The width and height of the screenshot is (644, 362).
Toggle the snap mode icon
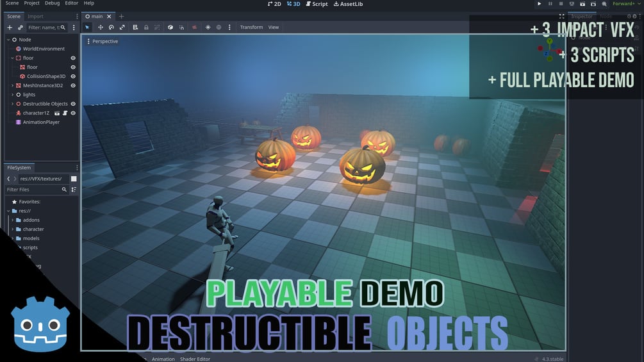click(x=181, y=28)
